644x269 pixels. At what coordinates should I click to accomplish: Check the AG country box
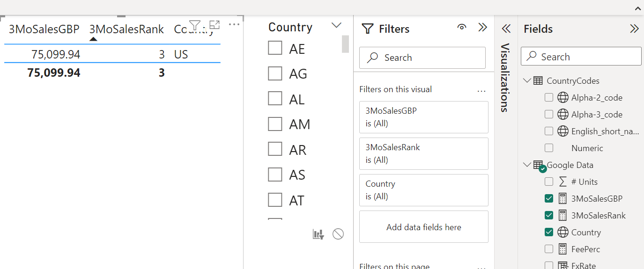tap(275, 73)
